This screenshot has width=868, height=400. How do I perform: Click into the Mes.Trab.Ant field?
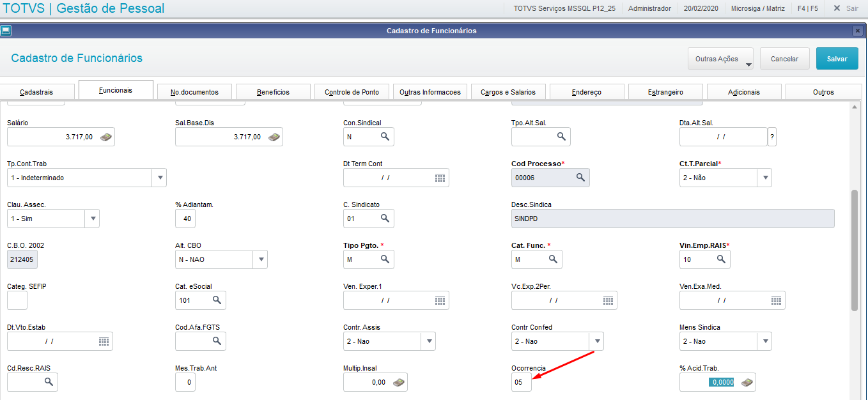pos(185,382)
